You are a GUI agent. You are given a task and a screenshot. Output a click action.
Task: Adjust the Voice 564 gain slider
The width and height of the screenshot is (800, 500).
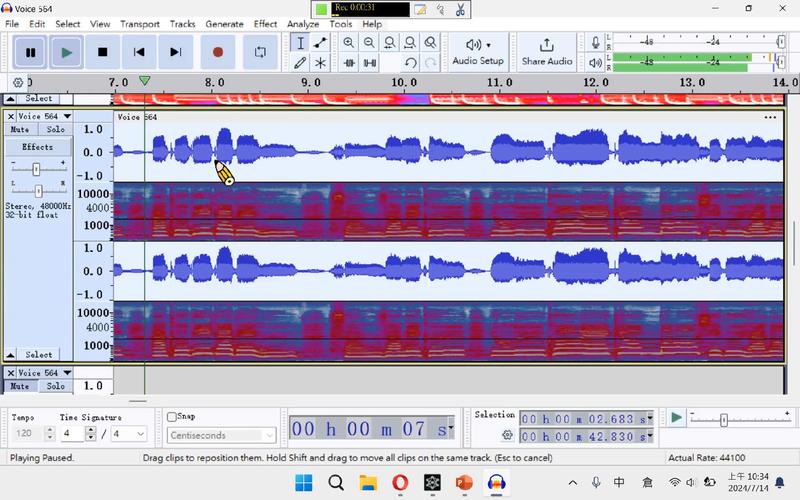point(36,169)
